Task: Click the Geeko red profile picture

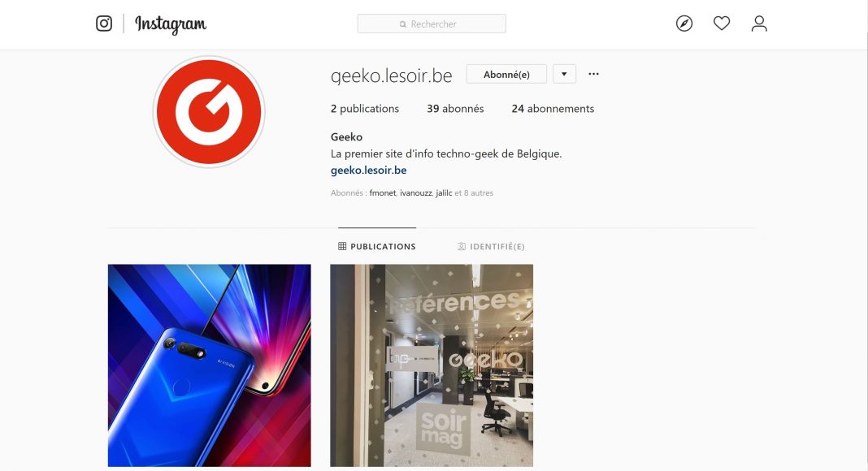Action: [209, 112]
